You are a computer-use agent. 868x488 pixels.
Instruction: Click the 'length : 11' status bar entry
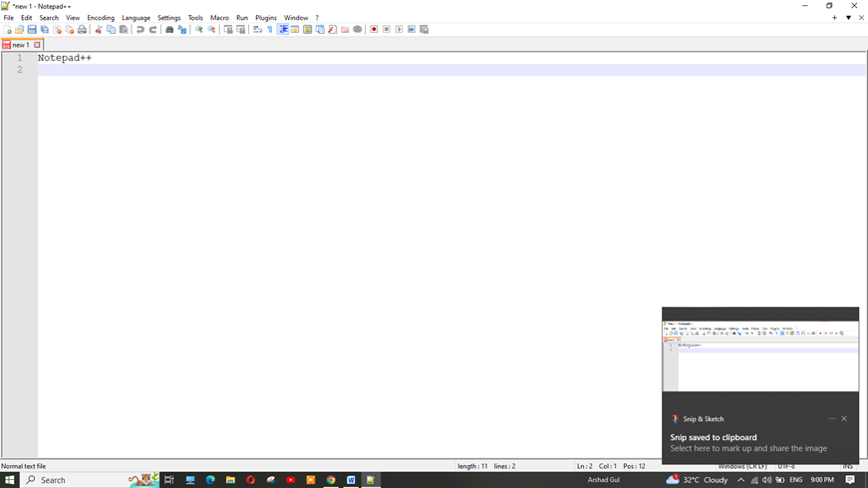pos(472,466)
